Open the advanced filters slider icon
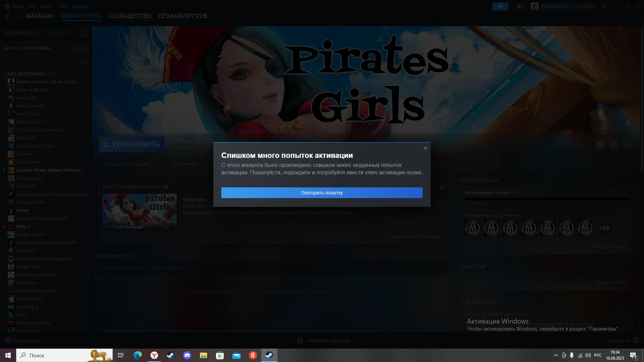This screenshot has width=644, height=362. click(x=84, y=61)
